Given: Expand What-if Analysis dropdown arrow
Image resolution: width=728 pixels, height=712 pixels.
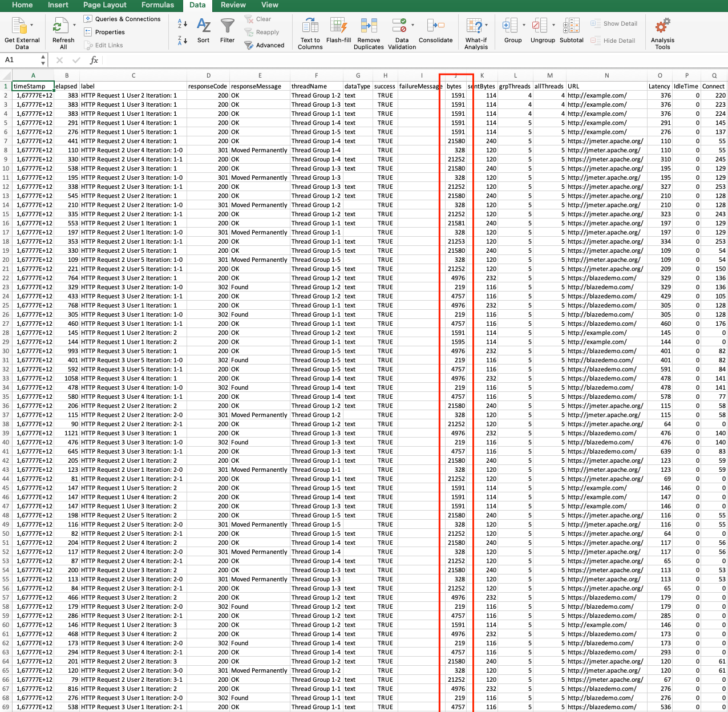Looking at the screenshot, I should tap(486, 25).
